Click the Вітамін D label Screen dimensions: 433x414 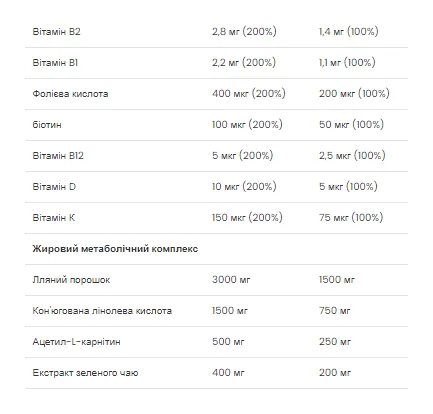(54, 187)
